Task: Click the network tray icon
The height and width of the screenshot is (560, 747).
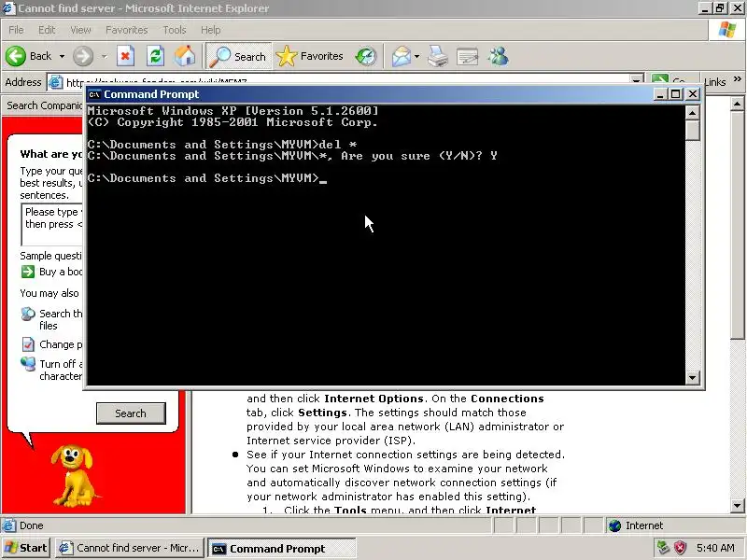Action: 663,548
